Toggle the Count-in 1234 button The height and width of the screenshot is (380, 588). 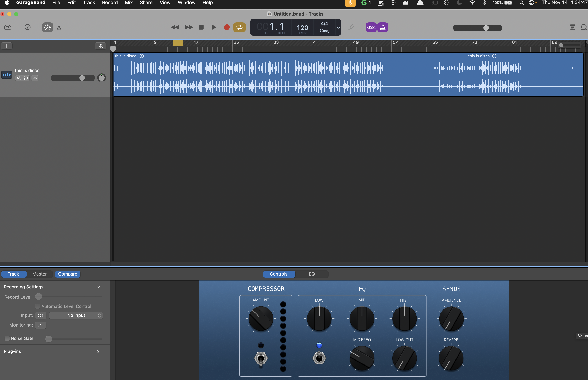[371, 27]
